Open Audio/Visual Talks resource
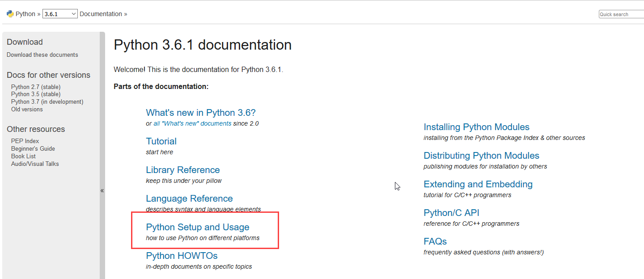The width and height of the screenshot is (644, 279). (x=35, y=164)
